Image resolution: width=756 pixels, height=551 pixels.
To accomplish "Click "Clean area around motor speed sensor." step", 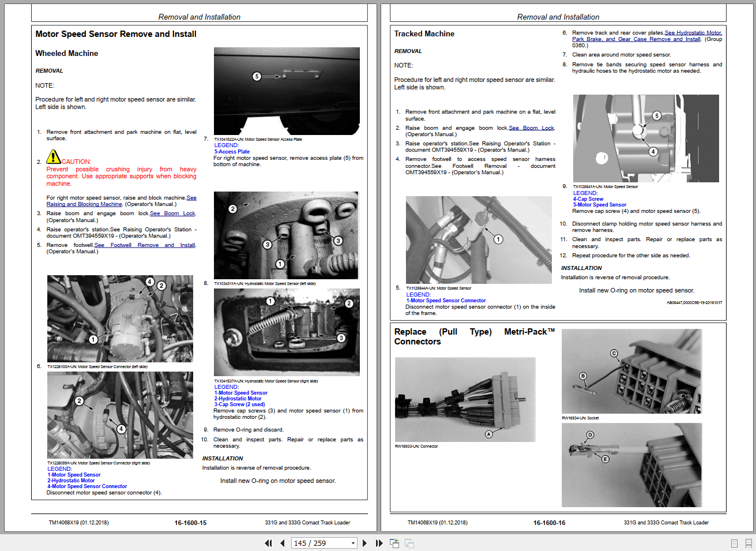I will 622,55.
